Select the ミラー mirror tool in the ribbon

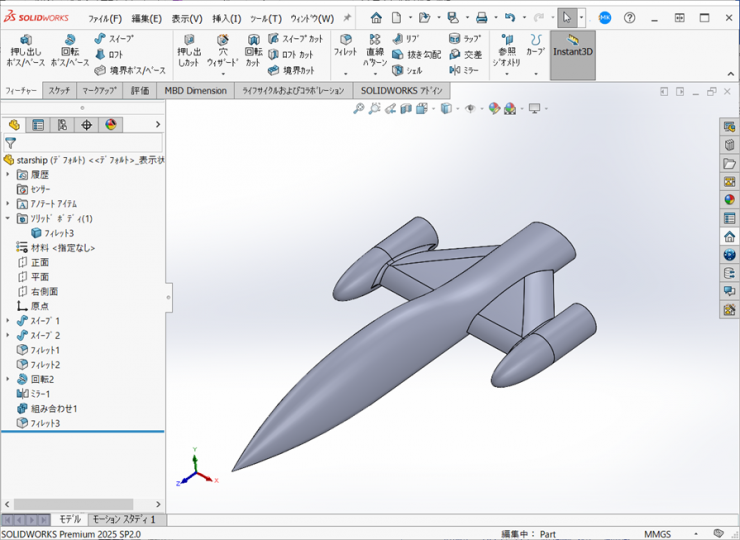click(x=465, y=70)
